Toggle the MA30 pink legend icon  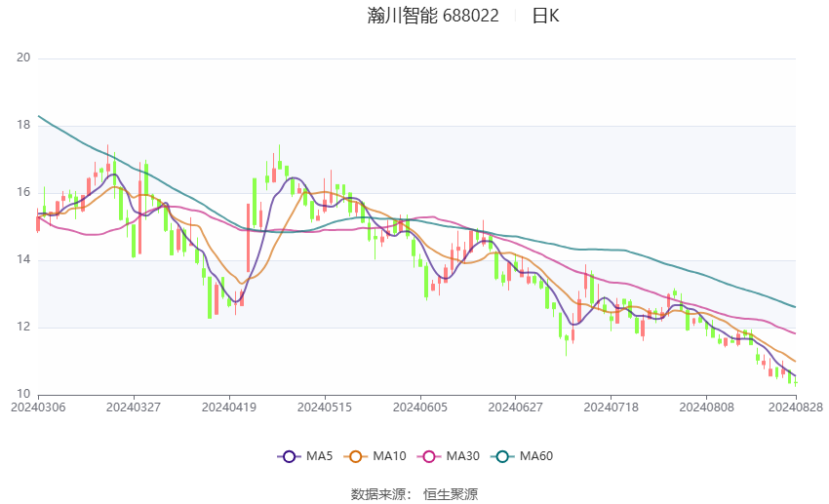[x=429, y=456]
